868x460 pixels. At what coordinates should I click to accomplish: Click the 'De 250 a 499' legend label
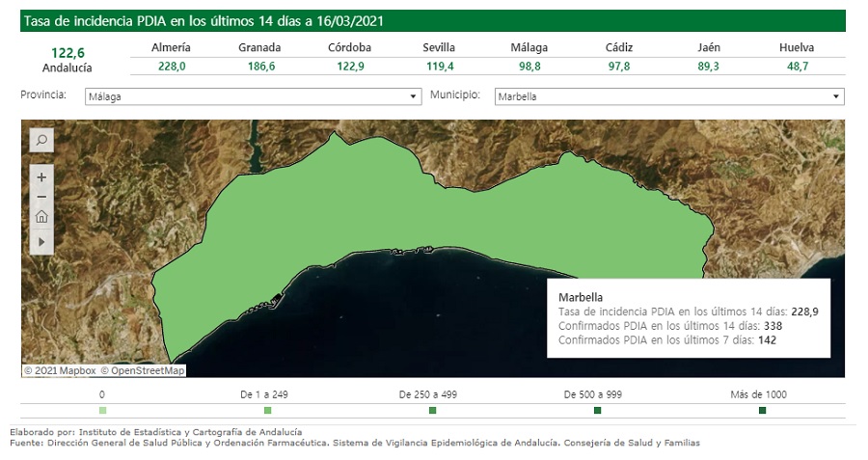tap(428, 394)
